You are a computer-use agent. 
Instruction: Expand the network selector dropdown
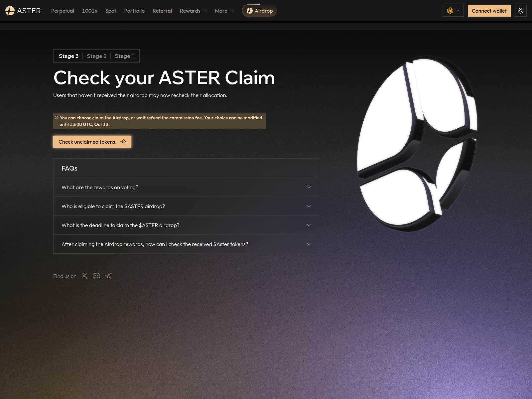458,11
